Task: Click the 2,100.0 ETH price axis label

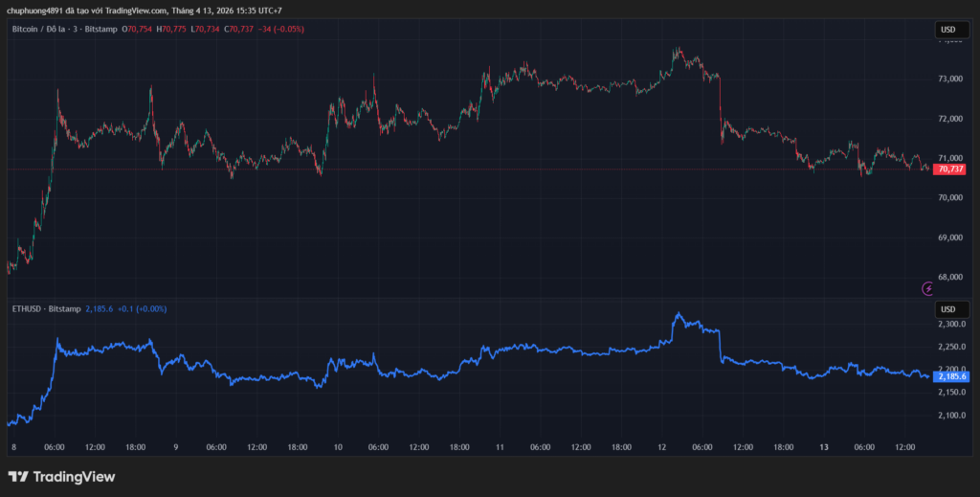Action: [x=950, y=415]
